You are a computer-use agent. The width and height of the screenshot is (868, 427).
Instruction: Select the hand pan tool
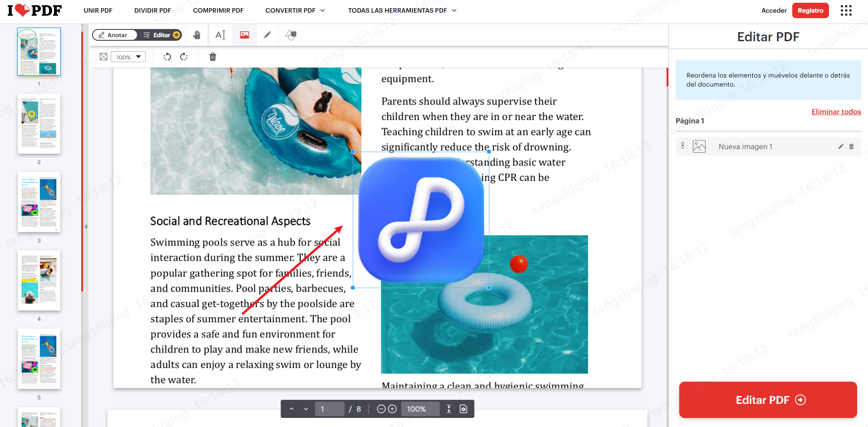pos(196,35)
